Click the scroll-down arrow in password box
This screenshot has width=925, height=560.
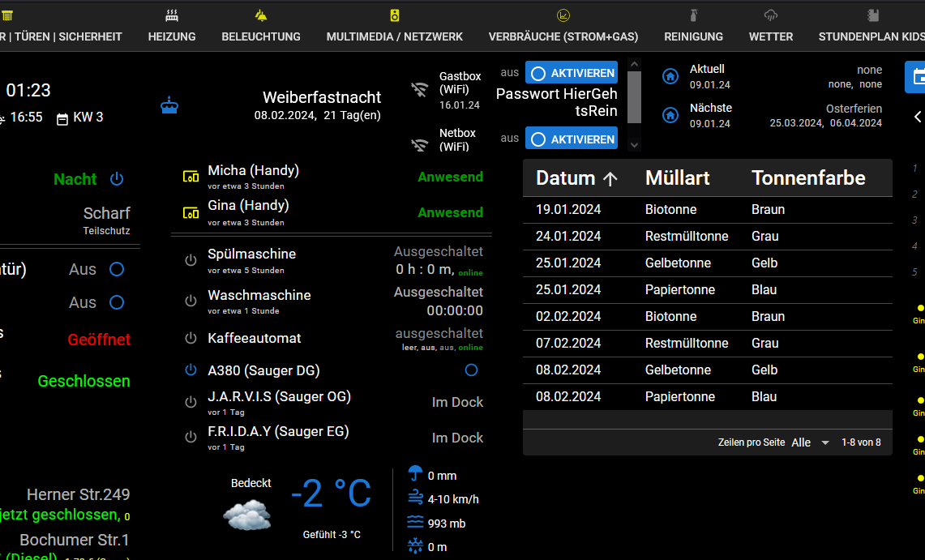click(635, 145)
